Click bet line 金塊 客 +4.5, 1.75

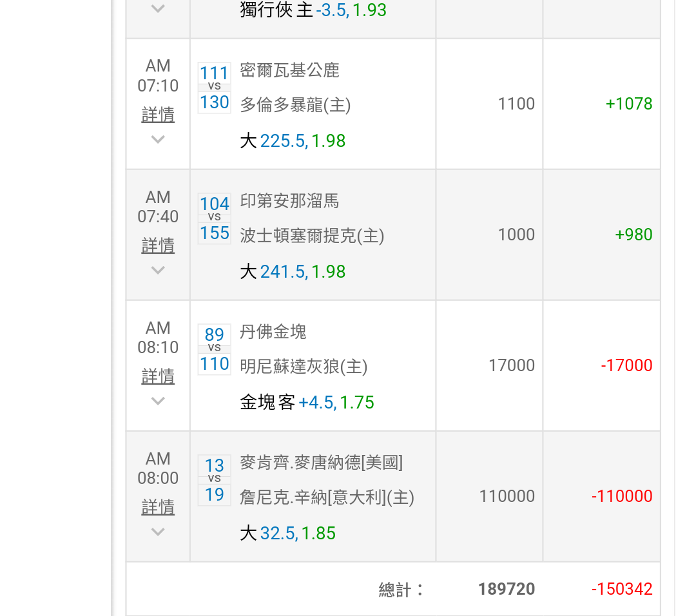307,402
